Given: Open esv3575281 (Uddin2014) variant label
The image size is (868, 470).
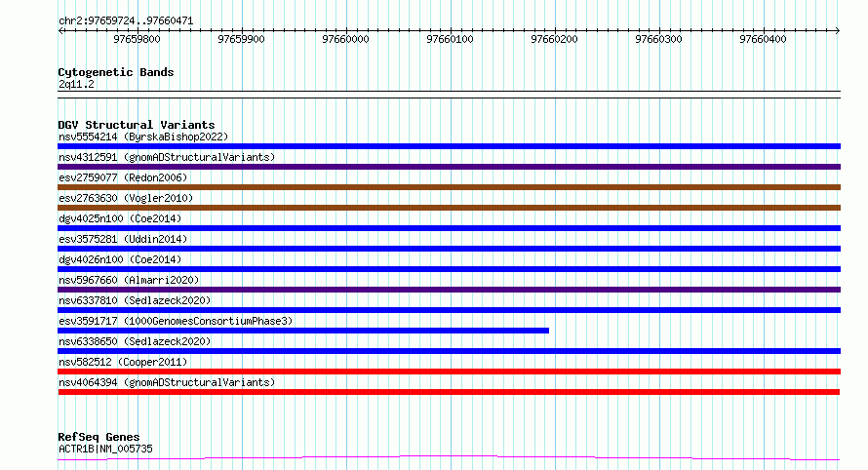Looking at the screenshot, I should pyautogui.click(x=123, y=239).
